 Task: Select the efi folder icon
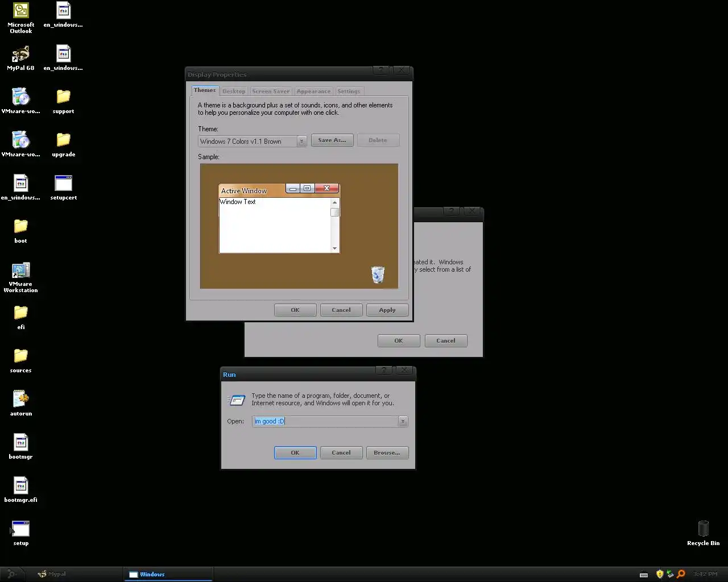(20, 317)
